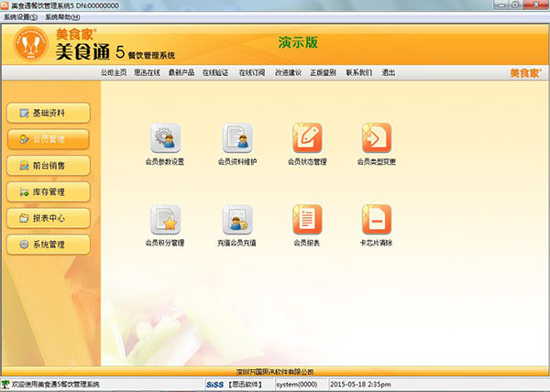Screen dimensions: 550x392
Task: Go to 公司主页 link
Action: coord(114,72)
